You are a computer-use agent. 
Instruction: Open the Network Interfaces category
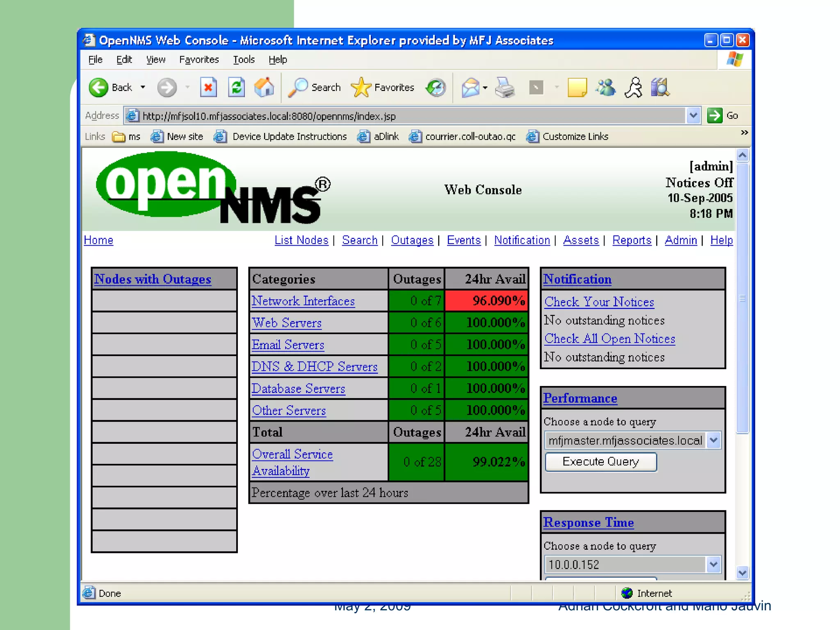pos(303,301)
